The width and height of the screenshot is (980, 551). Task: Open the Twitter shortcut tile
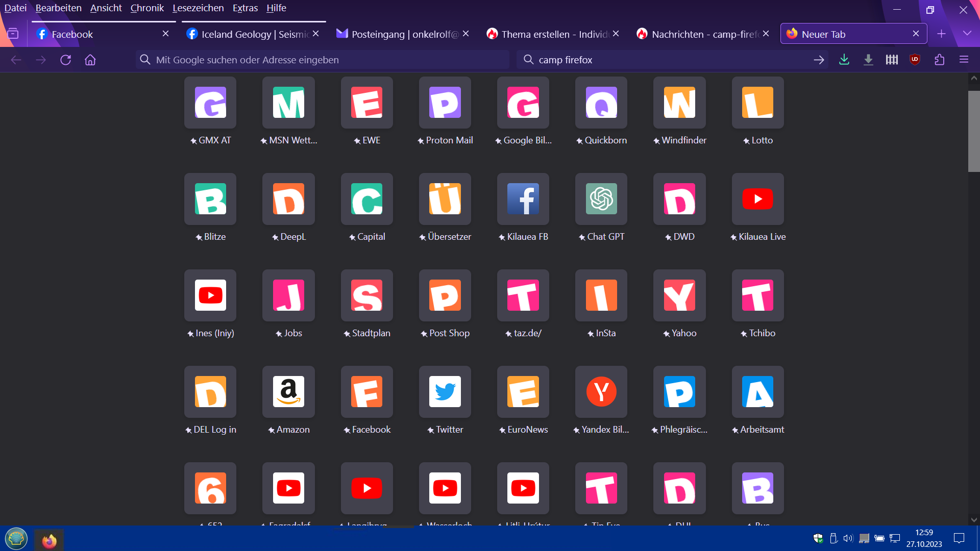click(445, 392)
